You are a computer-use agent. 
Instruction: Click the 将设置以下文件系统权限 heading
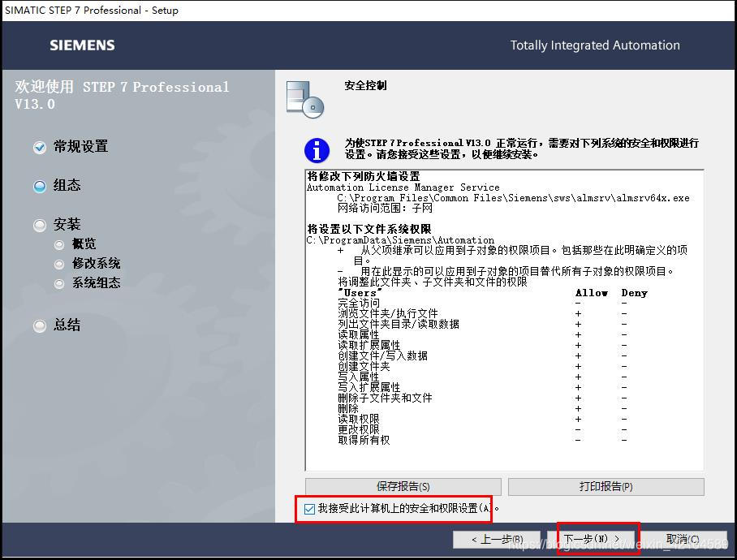point(369,229)
